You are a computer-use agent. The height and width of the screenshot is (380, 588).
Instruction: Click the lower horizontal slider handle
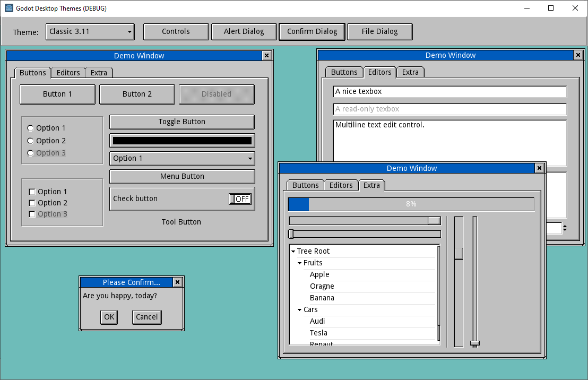[291, 234]
